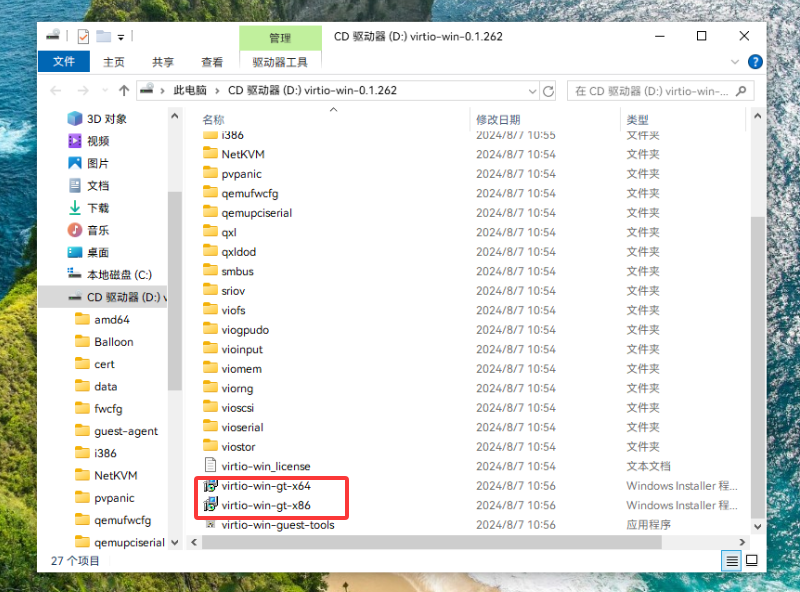This screenshot has height=592, width=800.
Task: Click the virtio-win_license text document icon
Action: 210,465
